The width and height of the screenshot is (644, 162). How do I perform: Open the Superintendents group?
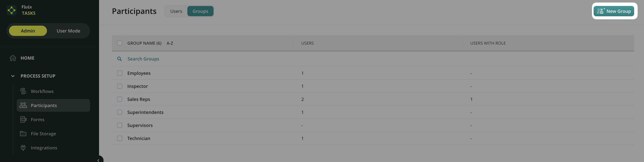click(x=145, y=112)
